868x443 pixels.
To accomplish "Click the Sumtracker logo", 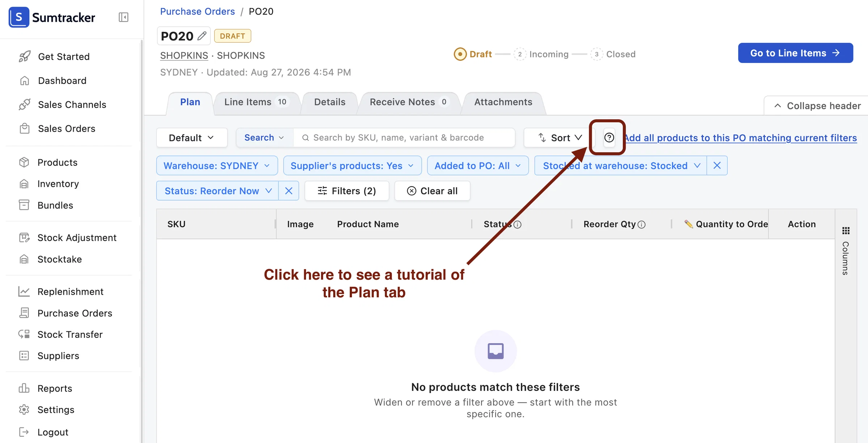I will [x=52, y=17].
